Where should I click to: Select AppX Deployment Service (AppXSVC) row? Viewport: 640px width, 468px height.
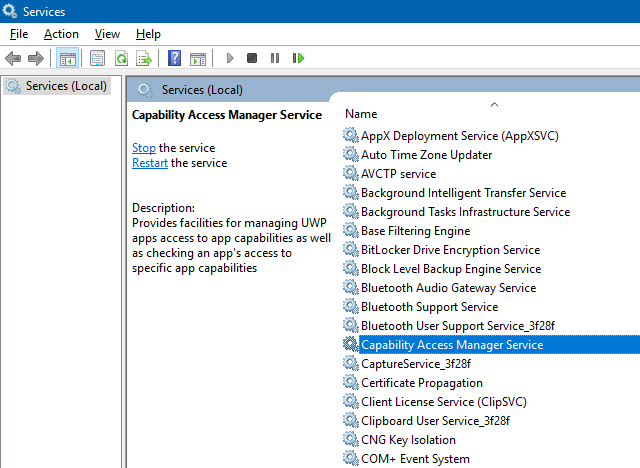pyautogui.click(x=460, y=136)
